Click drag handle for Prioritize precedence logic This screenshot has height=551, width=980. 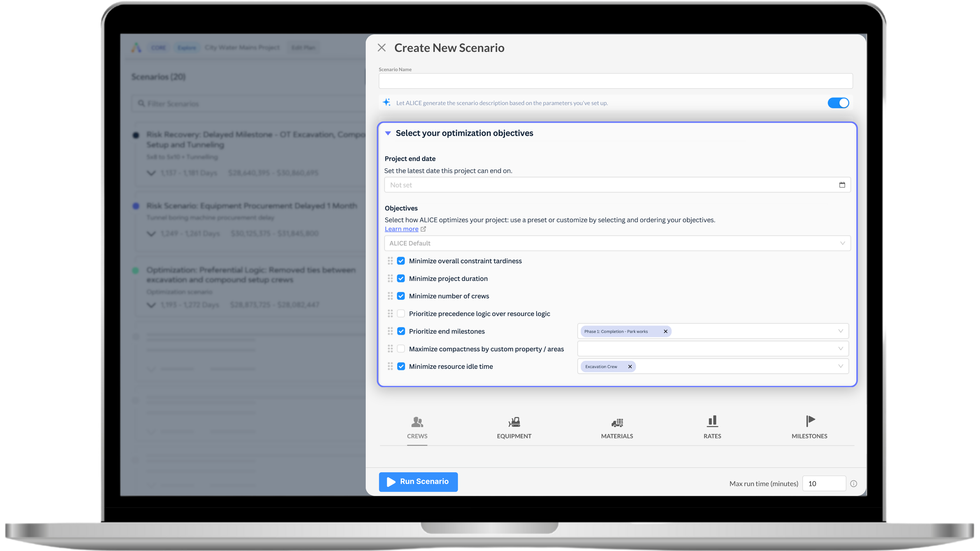(390, 314)
